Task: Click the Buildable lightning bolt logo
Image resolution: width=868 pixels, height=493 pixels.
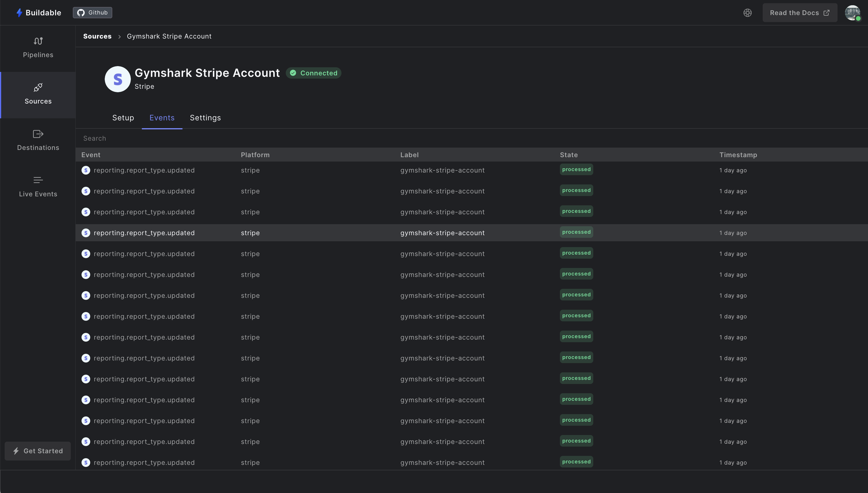Action: 19,12
